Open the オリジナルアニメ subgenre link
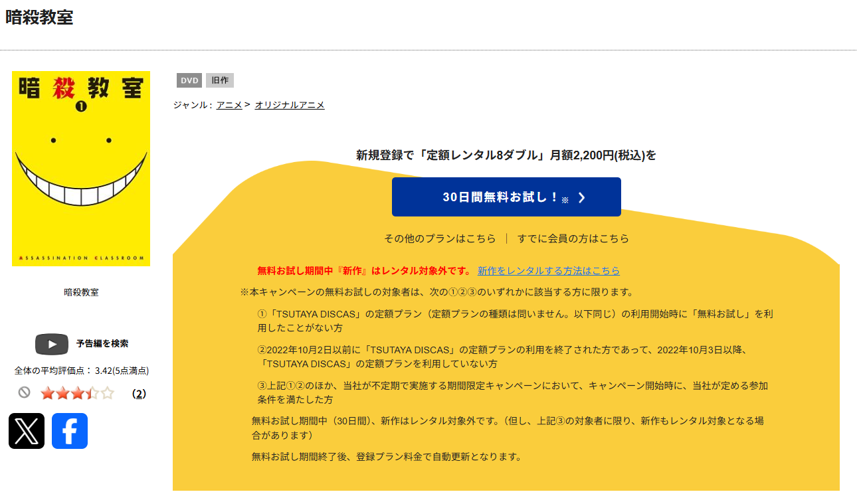The image size is (857, 504). coord(290,104)
